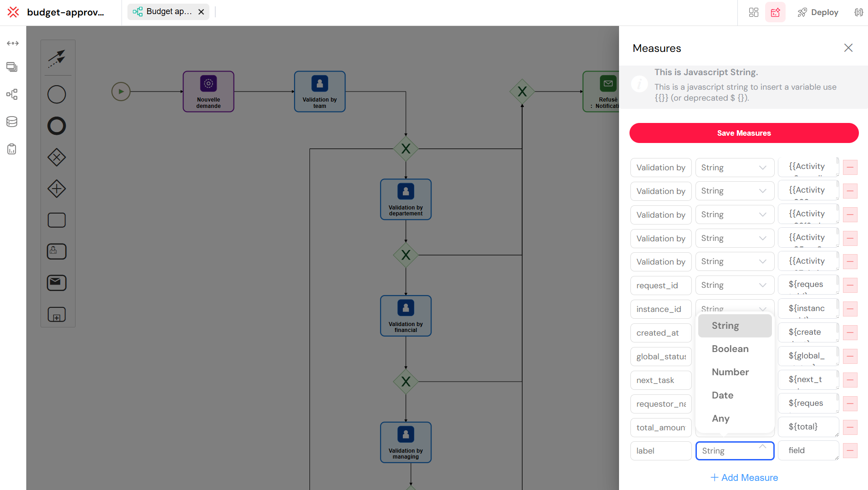Select the parallel gateway (plus diamond) tool
This screenshot has width=868, height=490.
pyautogui.click(x=56, y=189)
